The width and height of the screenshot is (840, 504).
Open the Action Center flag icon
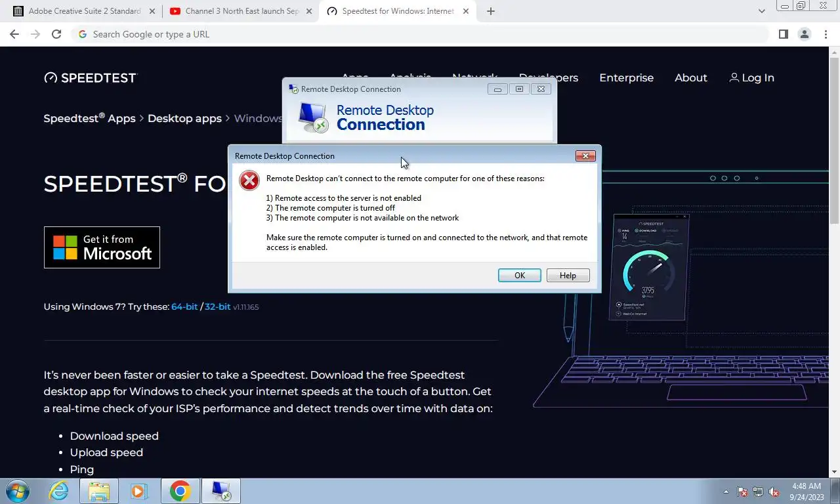coord(742,492)
